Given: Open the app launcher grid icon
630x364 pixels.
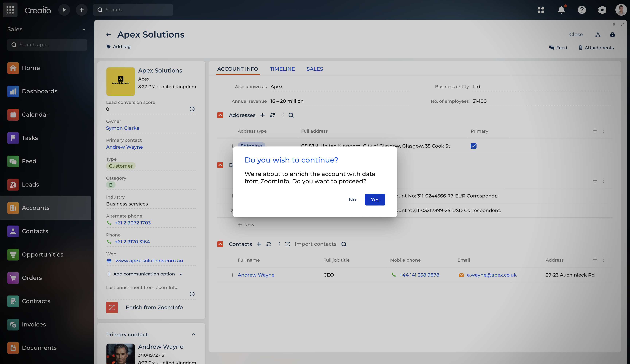Looking at the screenshot, I should [x=10, y=10].
